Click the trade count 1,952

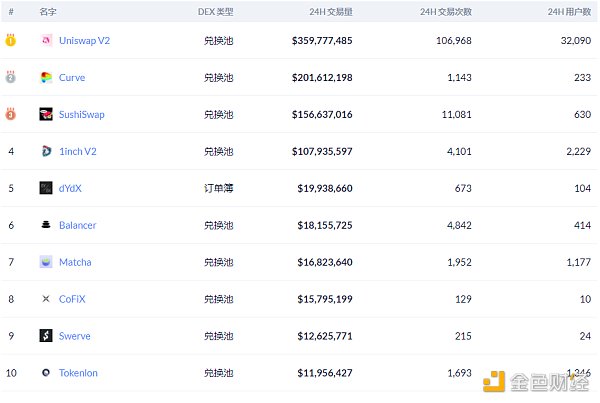(x=459, y=262)
